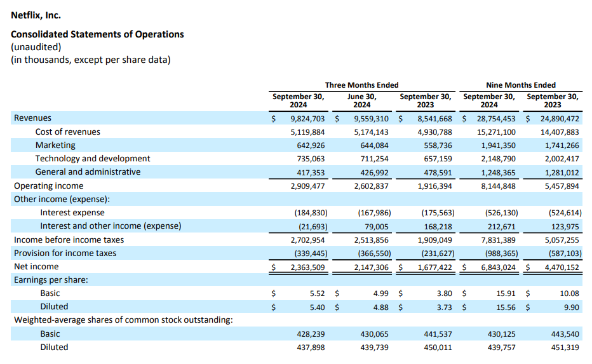Click the "Earnings per share:" section label
This screenshot has width=592, height=364.
click(51, 280)
